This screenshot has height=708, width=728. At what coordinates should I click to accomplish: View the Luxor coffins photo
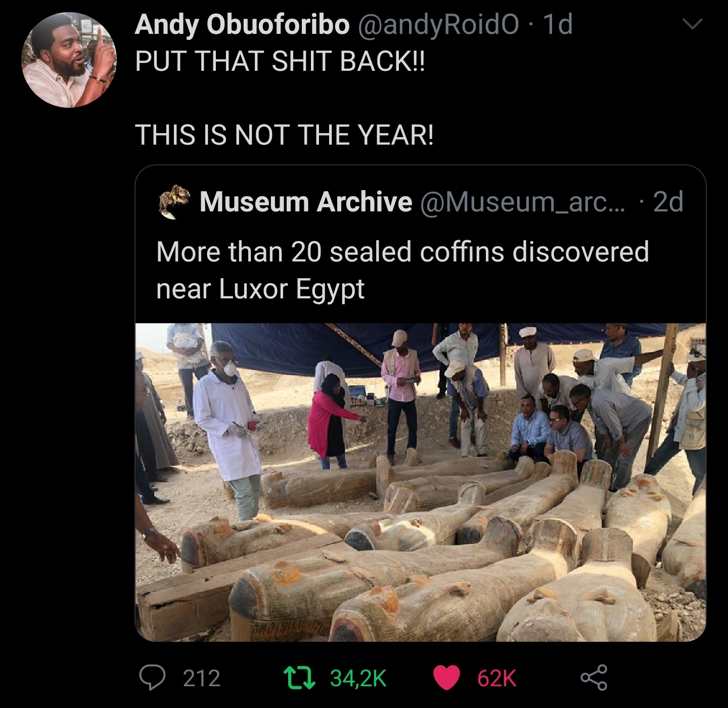point(420,482)
